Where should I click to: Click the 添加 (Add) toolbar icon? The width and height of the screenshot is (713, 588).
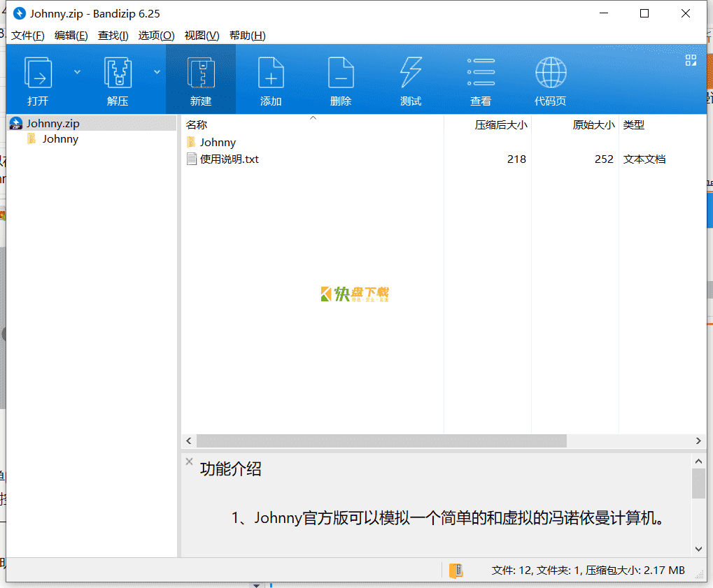[x=271, y=73]
